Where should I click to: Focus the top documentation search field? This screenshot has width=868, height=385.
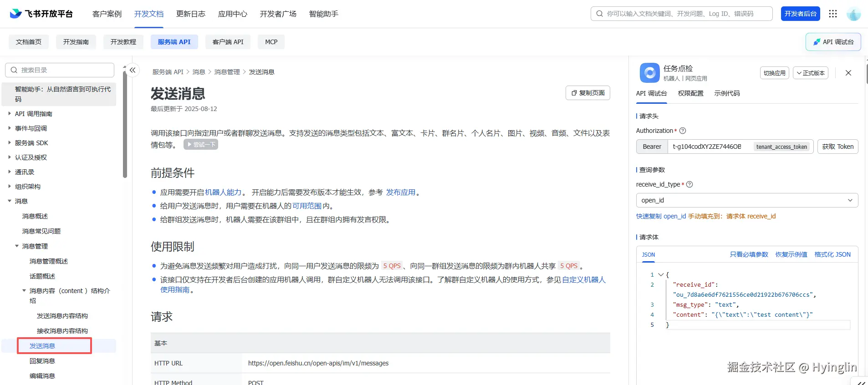coord(682,14)
